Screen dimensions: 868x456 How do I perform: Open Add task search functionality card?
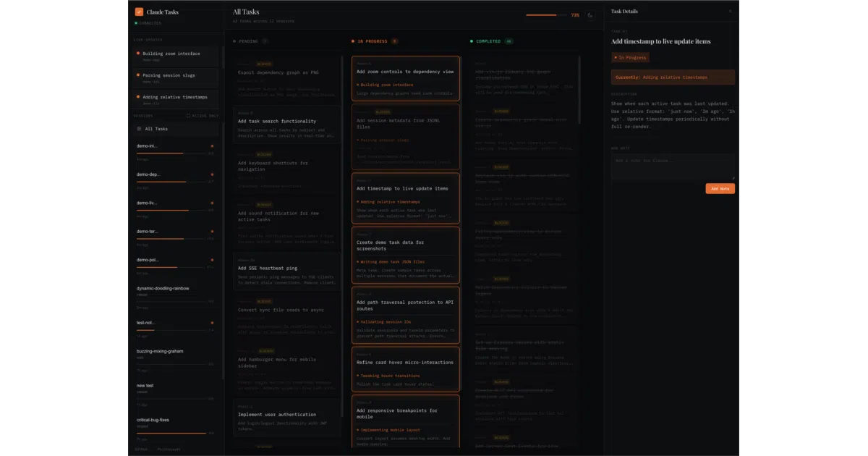[286, 124]
